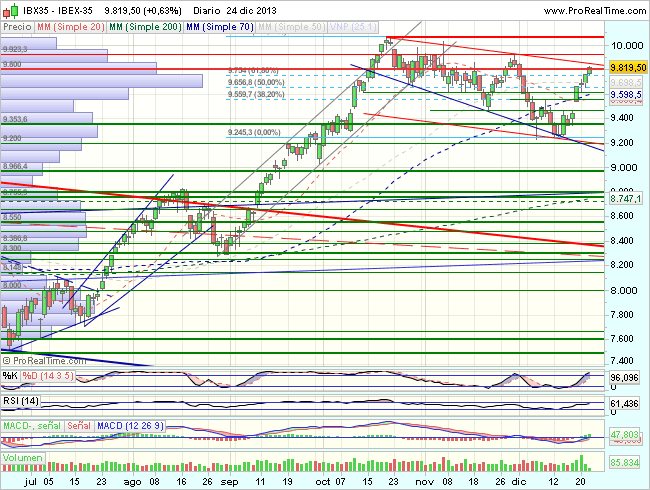Click the current price tag 9.819,50
Viewport: 650px width, 490px height.
626,68
